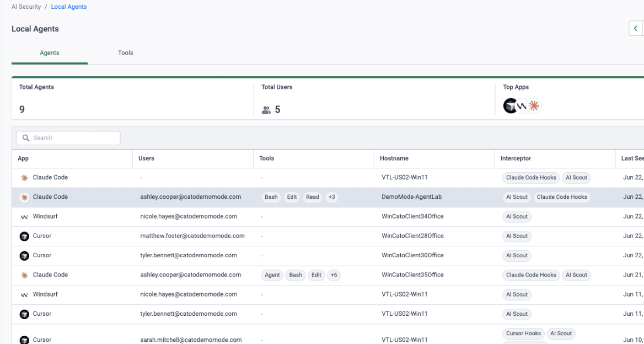Click the WinCatoClient28Office hostname
644x344 pixels.
pos(413,236)
